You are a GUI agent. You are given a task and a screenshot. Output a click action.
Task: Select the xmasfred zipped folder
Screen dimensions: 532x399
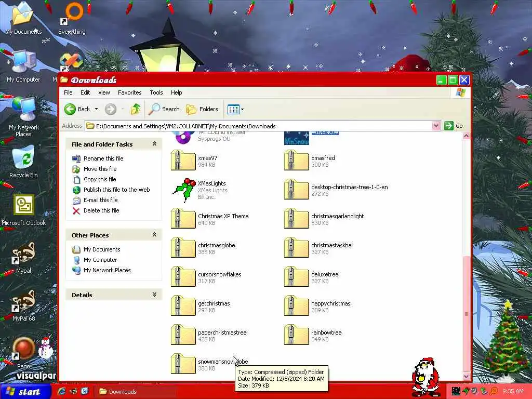(x=297, y=161)
